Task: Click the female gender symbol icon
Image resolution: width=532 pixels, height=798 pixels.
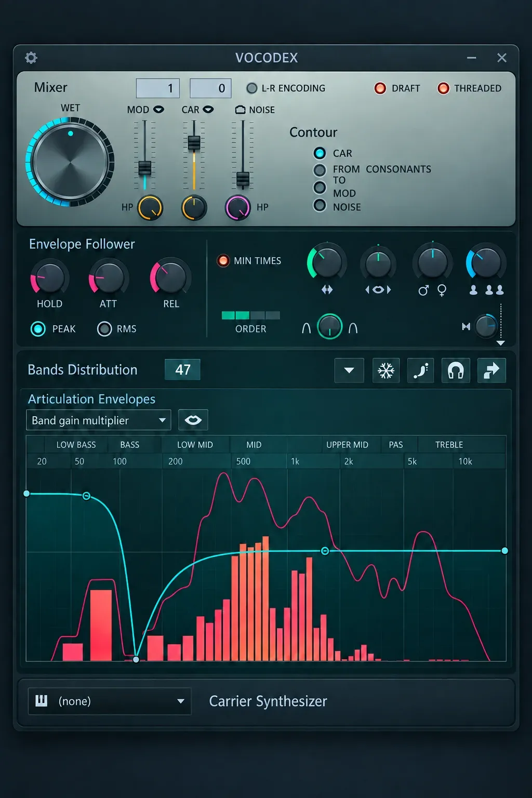Action: 442,290
